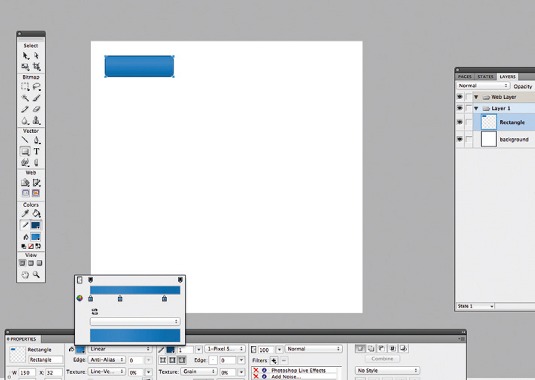Collapse the Layer 1 disclosure triangle
Viewport: 535px width, 380px height.
476,108
